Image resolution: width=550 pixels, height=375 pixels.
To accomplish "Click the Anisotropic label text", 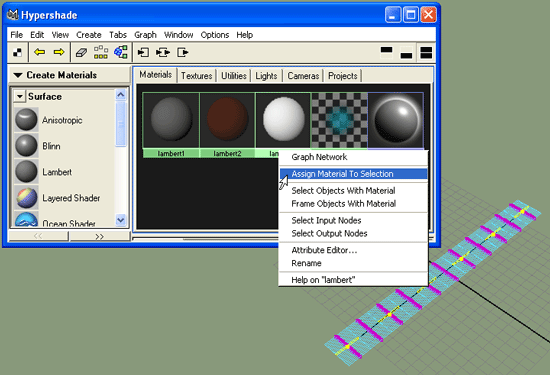I will tap(62, 120).
